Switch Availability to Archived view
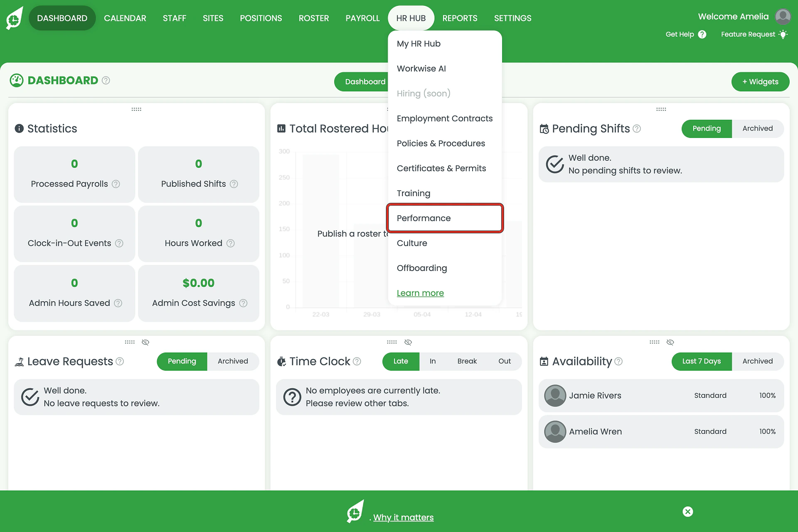The image size is (798, 532). (758, 362)
